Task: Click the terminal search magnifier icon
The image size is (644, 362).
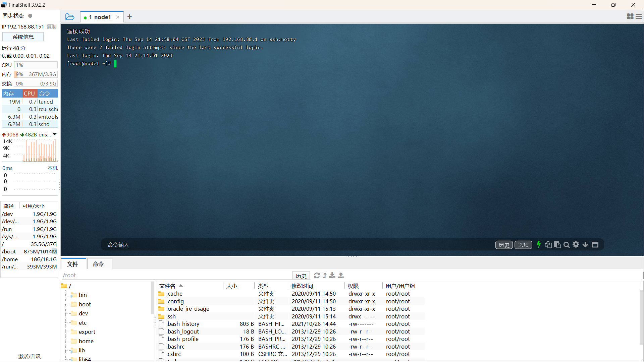Action: [x=567, y=245]
